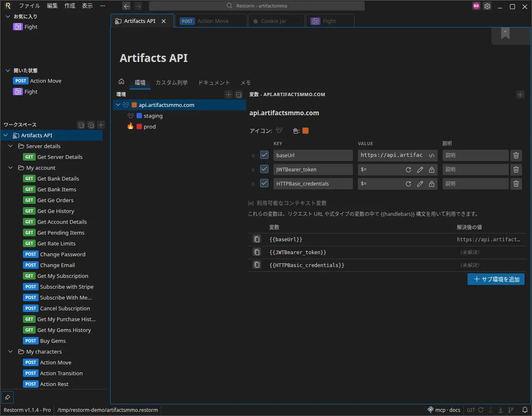Screen dimensions: 532x416
Task: Uncheck the baseUrl variable checkbox
Action: [x=264, y=155]
